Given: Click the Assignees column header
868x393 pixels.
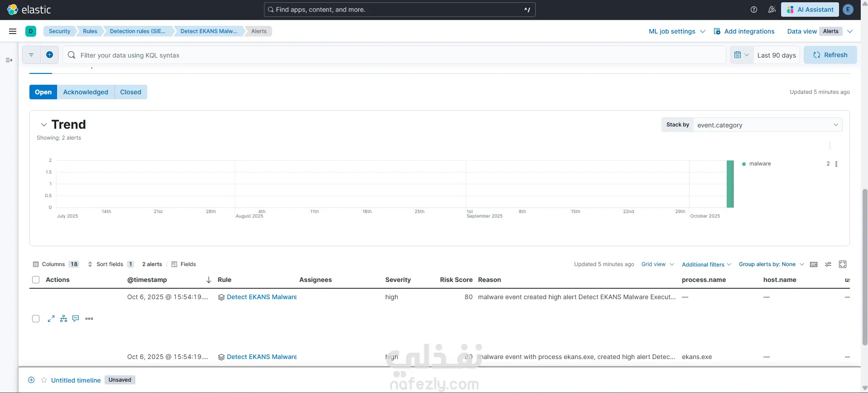Looking at the screenshot, I should pyautogui.click(x=316, y=280).
